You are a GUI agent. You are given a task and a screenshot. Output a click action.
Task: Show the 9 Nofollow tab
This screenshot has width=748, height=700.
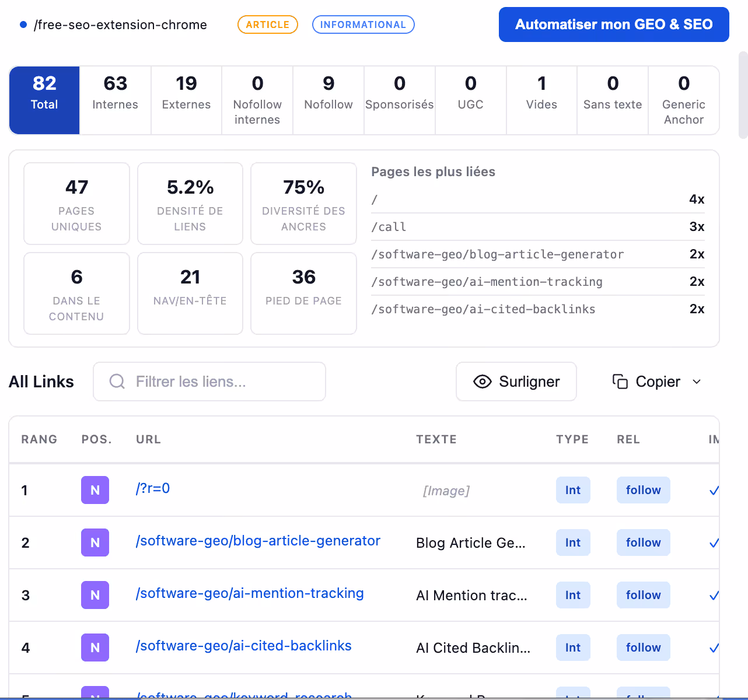coord(328,100)
